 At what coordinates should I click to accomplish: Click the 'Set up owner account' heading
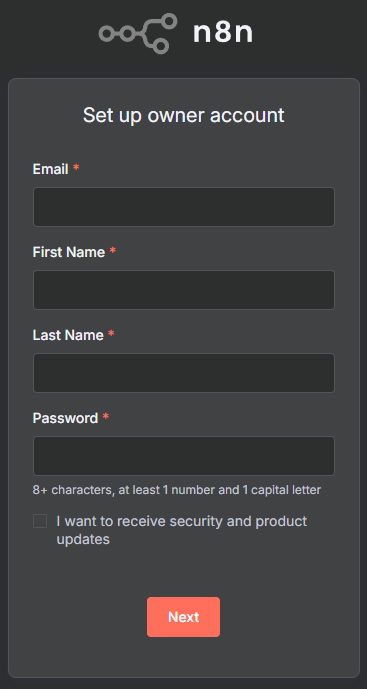pos(184,115)
